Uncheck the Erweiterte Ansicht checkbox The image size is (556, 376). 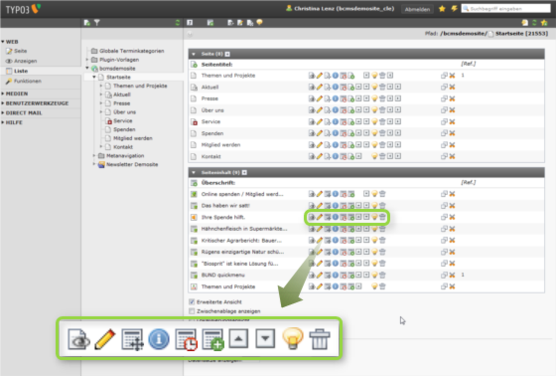click(192, 302)
